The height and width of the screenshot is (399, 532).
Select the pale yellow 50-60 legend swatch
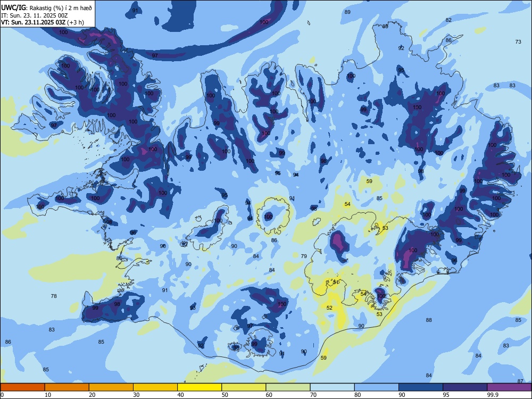point(244,387)
